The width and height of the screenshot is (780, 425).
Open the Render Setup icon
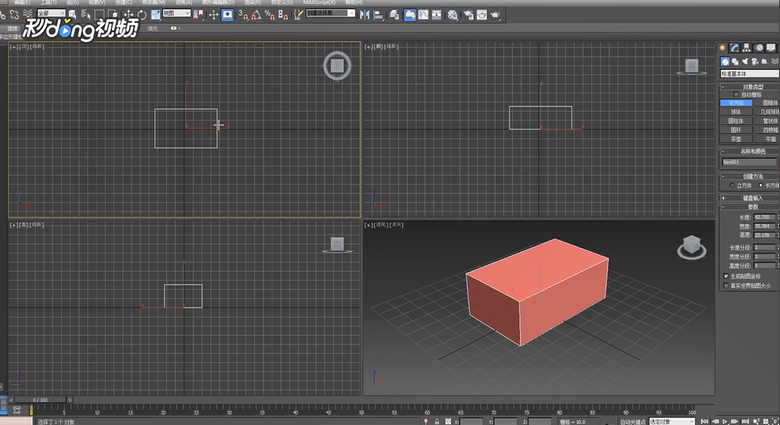(x=469, y=15)
